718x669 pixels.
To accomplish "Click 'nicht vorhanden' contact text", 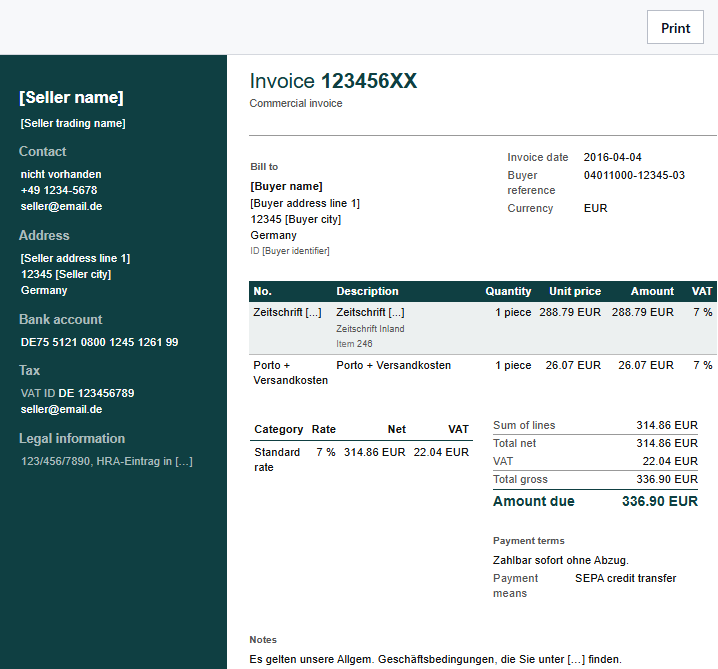I will click(61, 174).
